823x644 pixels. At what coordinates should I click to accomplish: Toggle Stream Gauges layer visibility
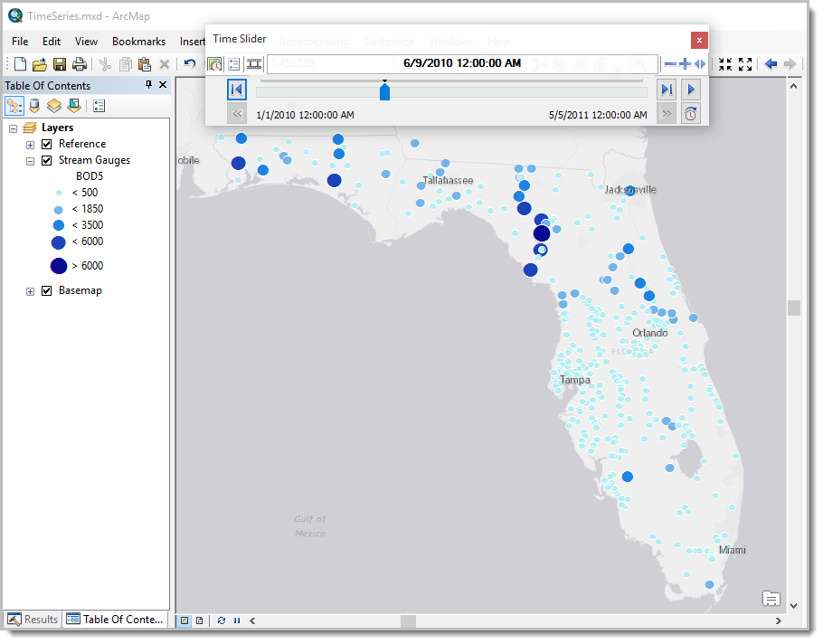(47, 160)
